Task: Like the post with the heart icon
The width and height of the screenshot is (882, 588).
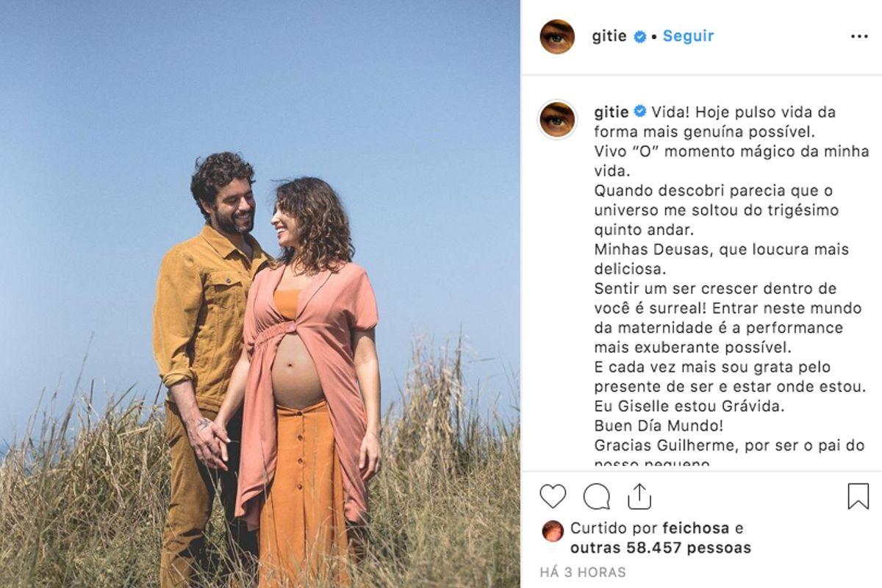Action: pyautogui.click(x=553, y=497)
